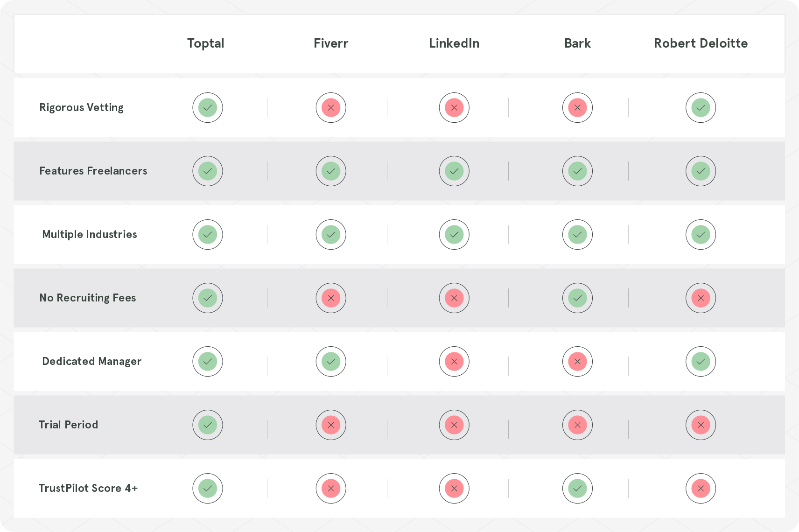Click LinkedIn's Rigorous Vetting cross icon
The height and width of the screenshot is (532, 799).
(x=454, y=108)
